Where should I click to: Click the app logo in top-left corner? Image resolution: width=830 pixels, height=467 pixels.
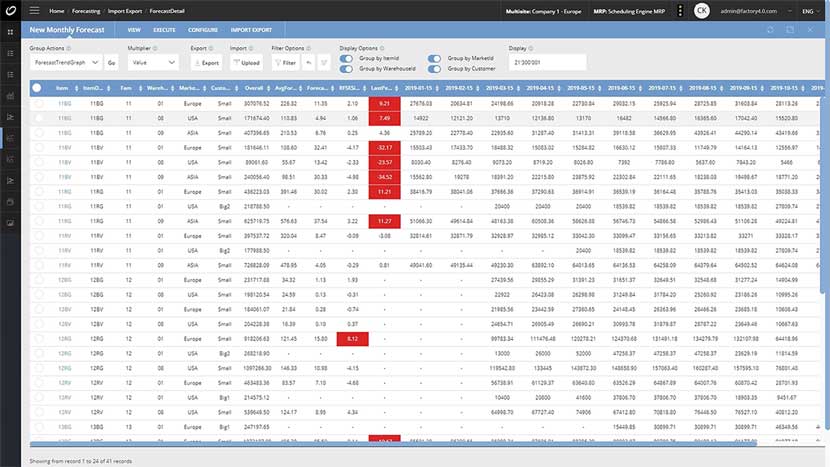pyautogui.click(x=11, y=11)
